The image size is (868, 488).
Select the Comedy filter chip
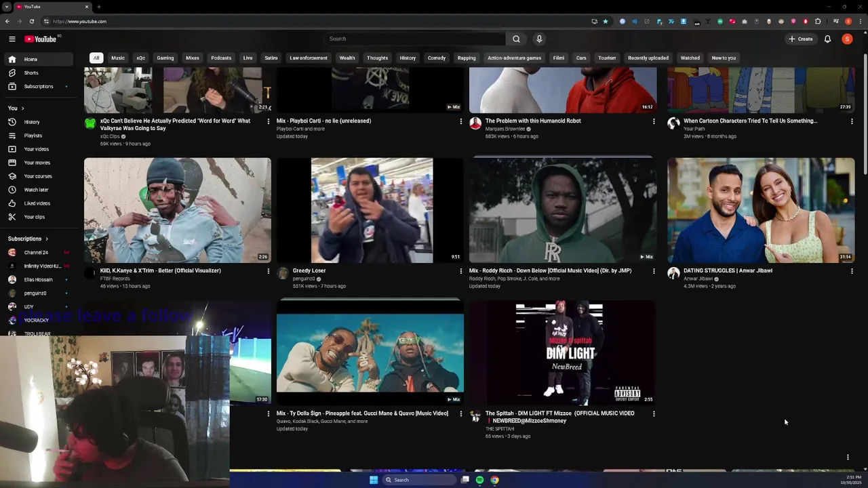[x=437, y=58]
